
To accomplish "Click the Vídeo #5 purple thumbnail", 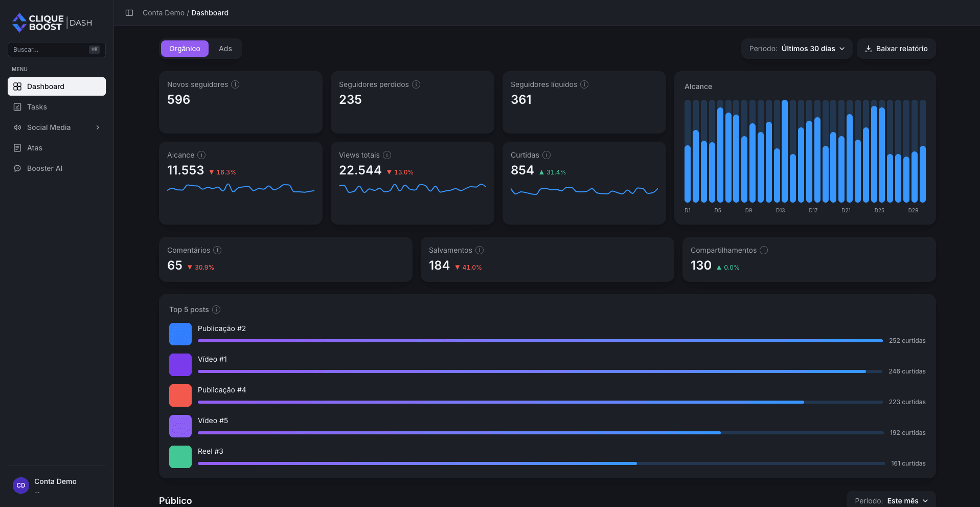I will (x=180, y=426).
